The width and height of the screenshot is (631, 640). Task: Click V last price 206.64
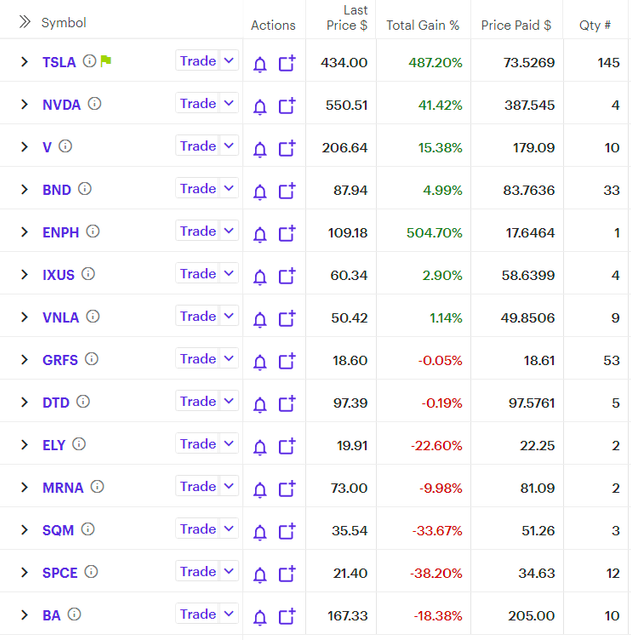coord(344,147)
